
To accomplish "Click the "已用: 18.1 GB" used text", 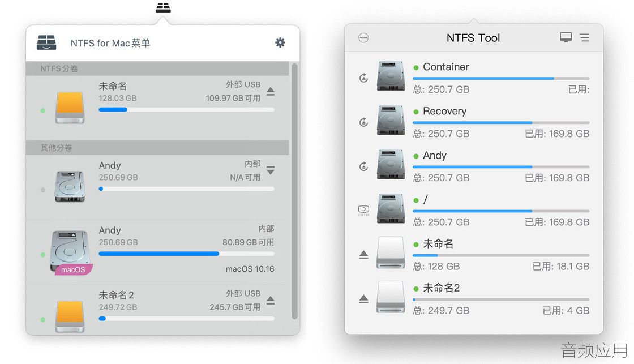I will pyautogui.click(x=561, y=266).
